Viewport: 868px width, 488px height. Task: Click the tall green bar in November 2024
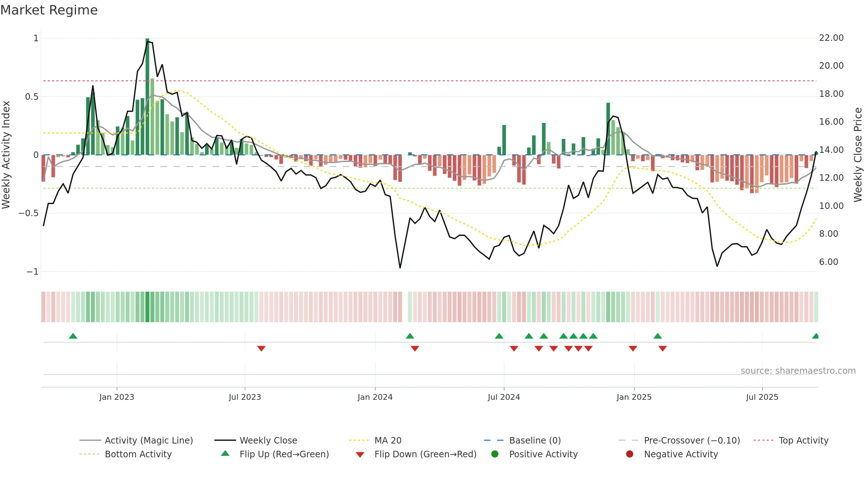[608, 129]
